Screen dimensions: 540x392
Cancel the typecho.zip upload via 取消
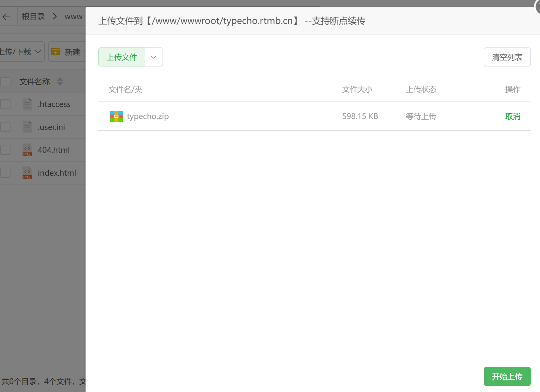[513, 116]
